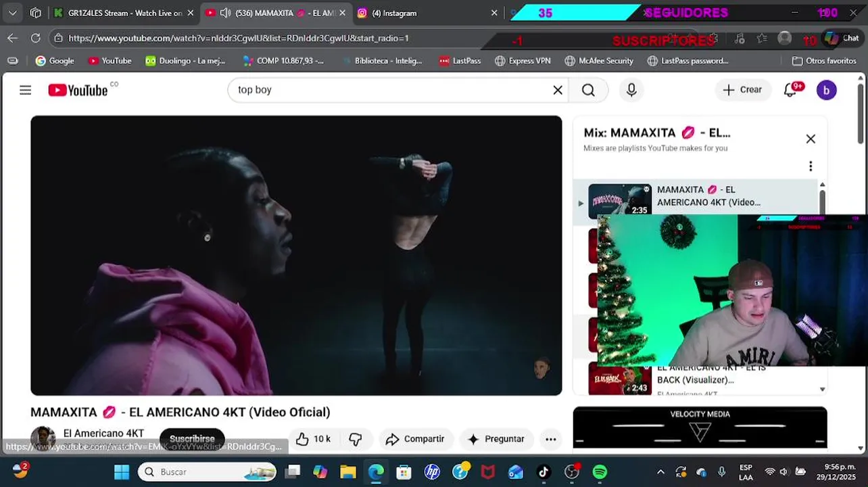868x487 pixels.
Task: Close the GR1Z4LES Stream tab
Action: [x=190, y=13]
